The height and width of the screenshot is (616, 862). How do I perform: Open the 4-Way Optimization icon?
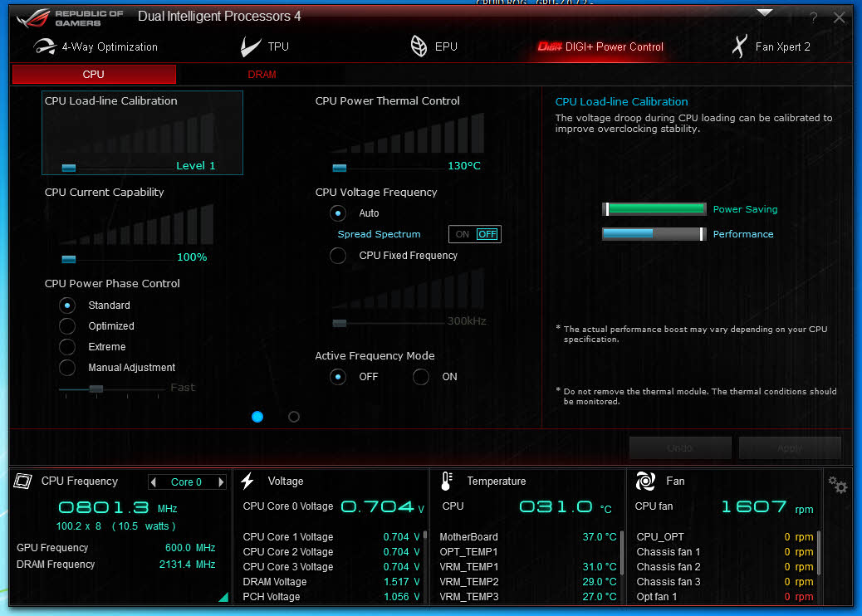pyautogui.click(x=45, y=47)
